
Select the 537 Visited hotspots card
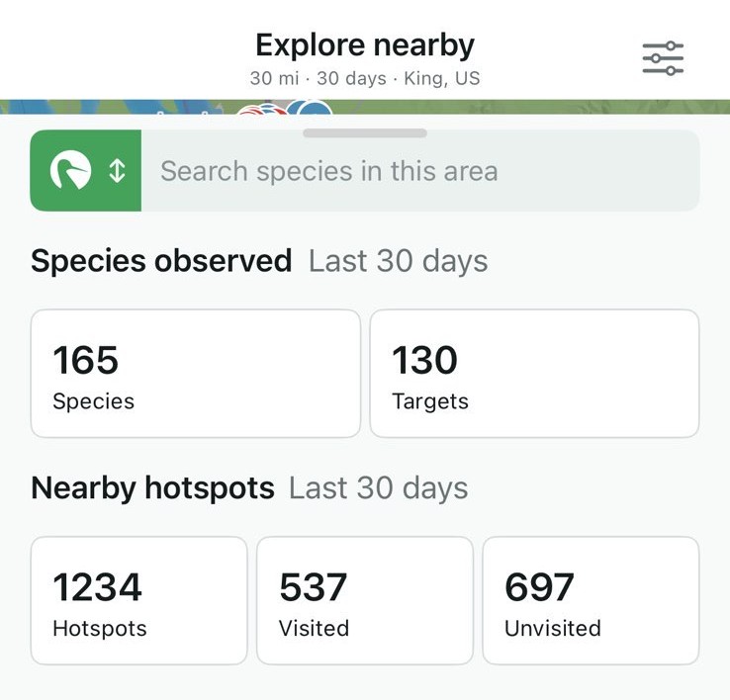click(364, 600)
